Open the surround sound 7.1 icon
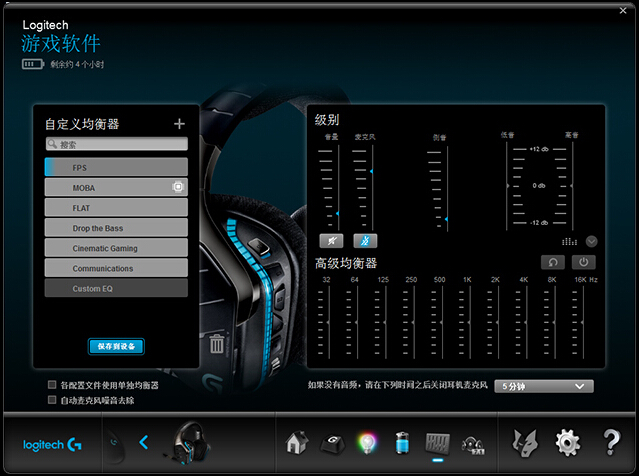 click(473, 445)
